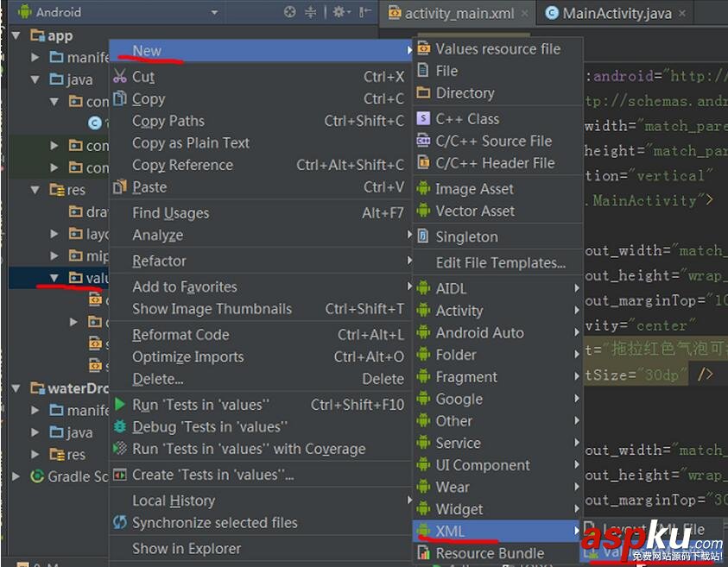728x567 pixels.
Task: Choose Show in Explorer
Action: (x=262, y=548)
